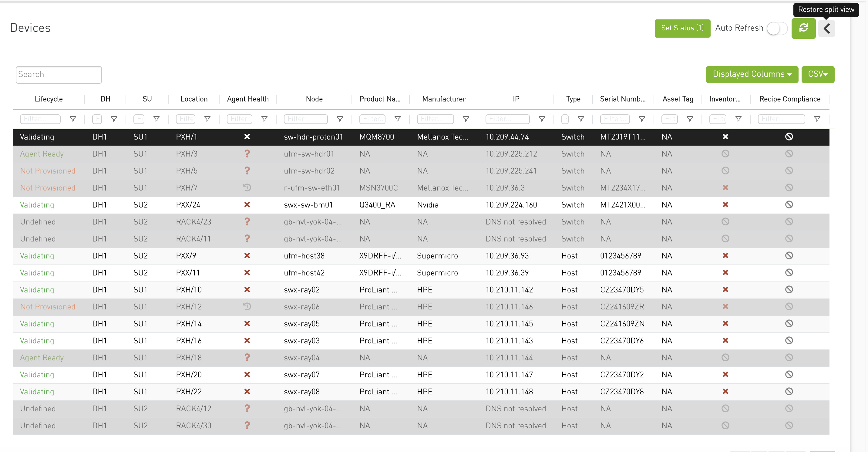The height and width of the screenshot is (452, 868).
Task: Open SU column filter funnel
Action: click(156, 119)
